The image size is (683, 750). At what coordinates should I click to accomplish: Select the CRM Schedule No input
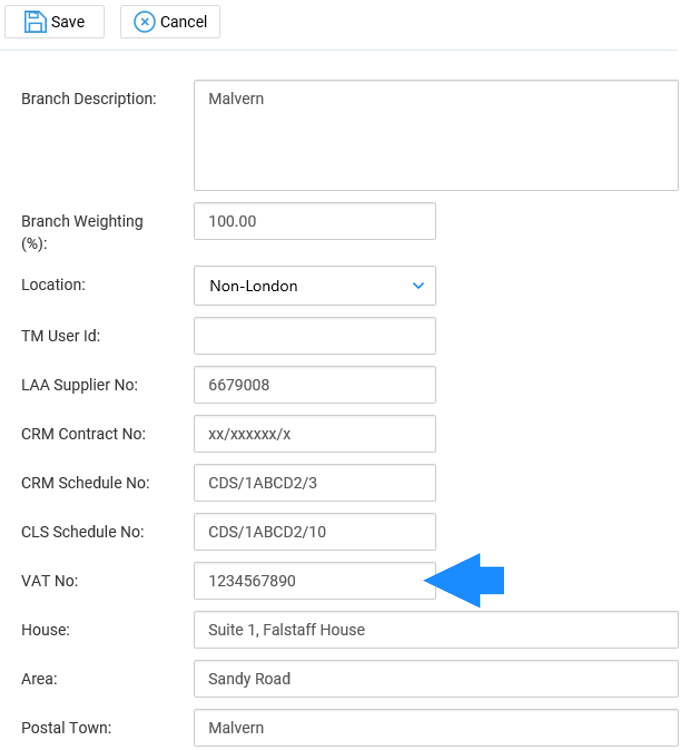pos(315,483)
